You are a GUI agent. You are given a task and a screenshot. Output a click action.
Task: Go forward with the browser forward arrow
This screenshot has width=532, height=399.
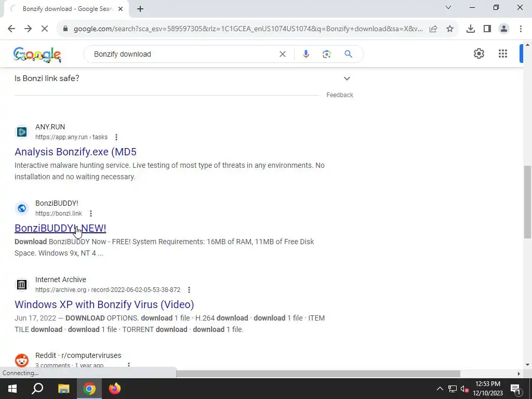pyautogui.click(x=28, y=29)
